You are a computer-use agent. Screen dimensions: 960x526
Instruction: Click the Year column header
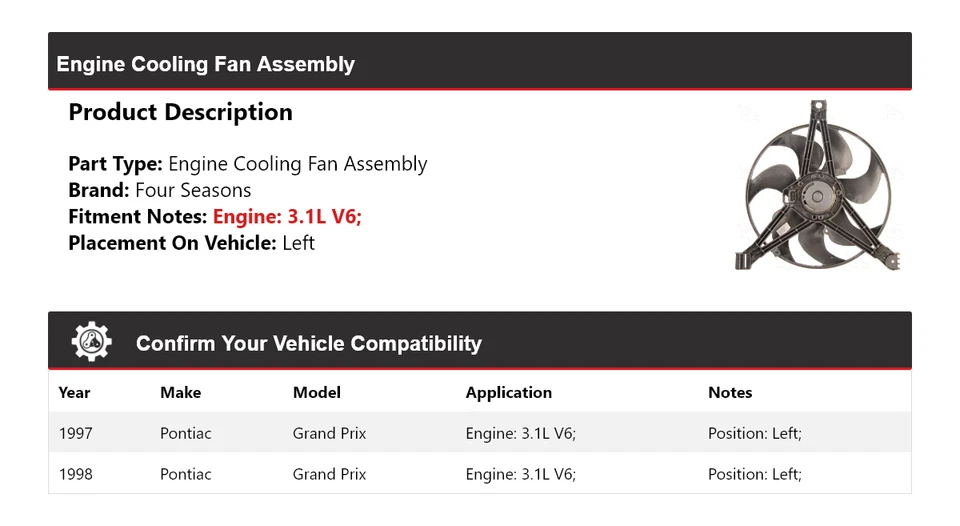point(74,392)
